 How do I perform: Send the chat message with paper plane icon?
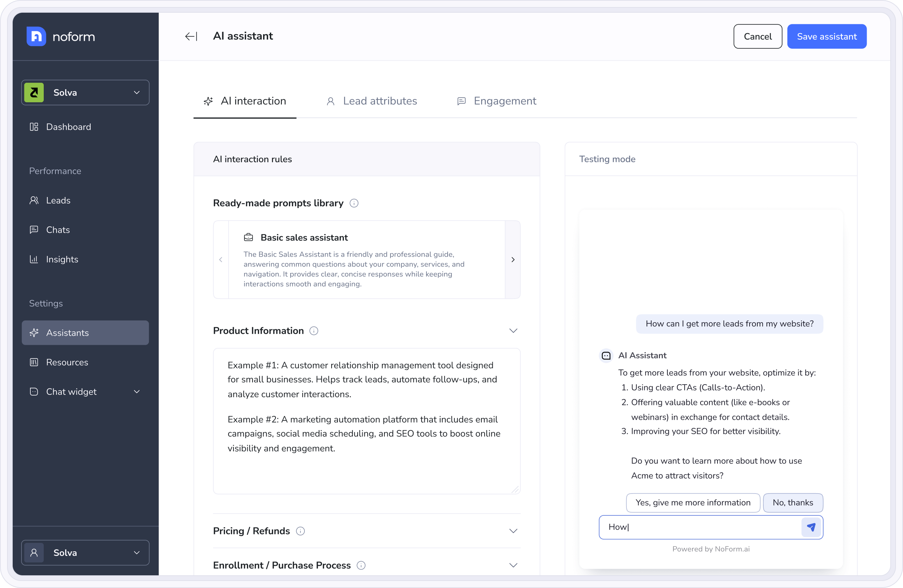[811, 527]
